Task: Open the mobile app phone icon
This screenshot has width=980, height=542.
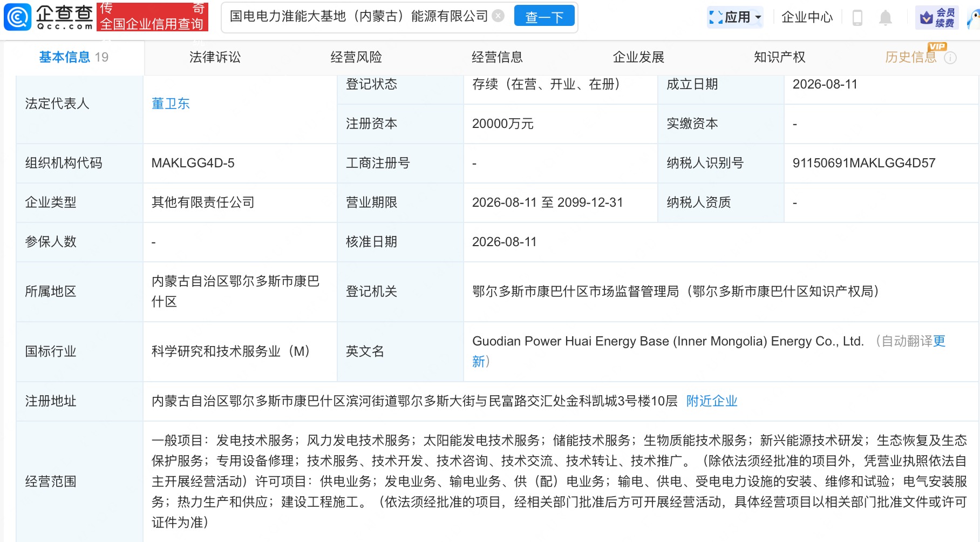Action: coord(857,17)
